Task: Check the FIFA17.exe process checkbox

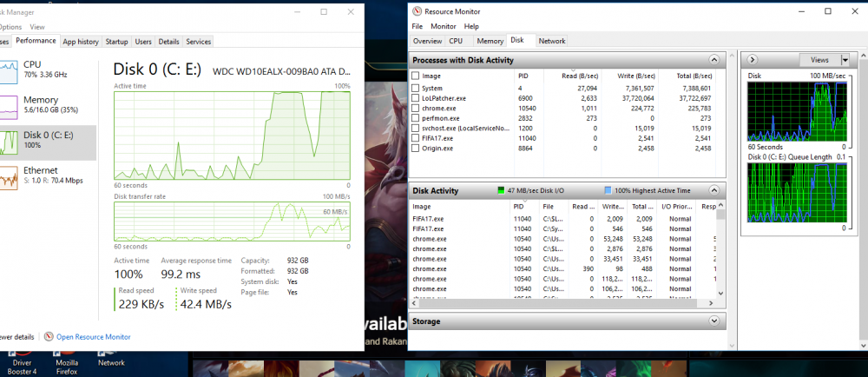Action: (x=416, y=138)
